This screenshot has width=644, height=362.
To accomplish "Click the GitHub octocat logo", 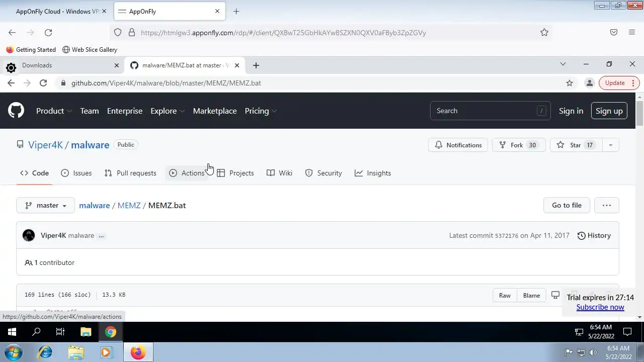I will click(16, 111).
